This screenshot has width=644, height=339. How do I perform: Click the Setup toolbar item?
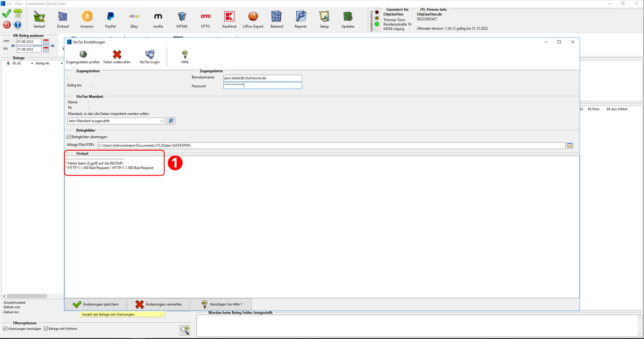(x=324, y=18)
